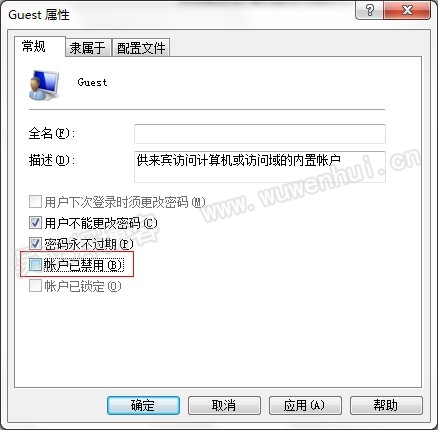Enable the 帐户已禁用 checkbox
The width and height of the screenshot is (438, 430).
[x=35, y=265]
